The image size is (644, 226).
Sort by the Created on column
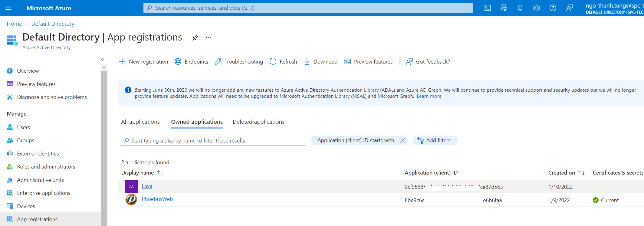click(x=566, y=173)
